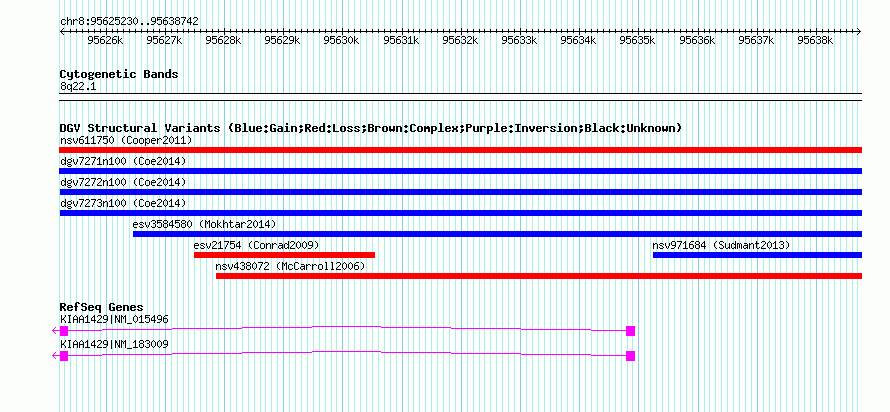
Task: Click the RefSeq Genes track heading
Action: pos(102,308)
